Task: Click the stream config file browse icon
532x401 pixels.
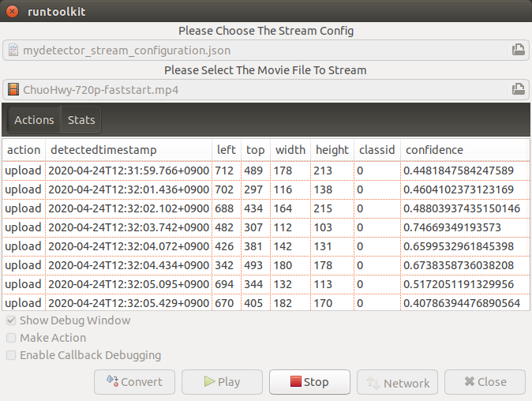Action: coord(518,50)
